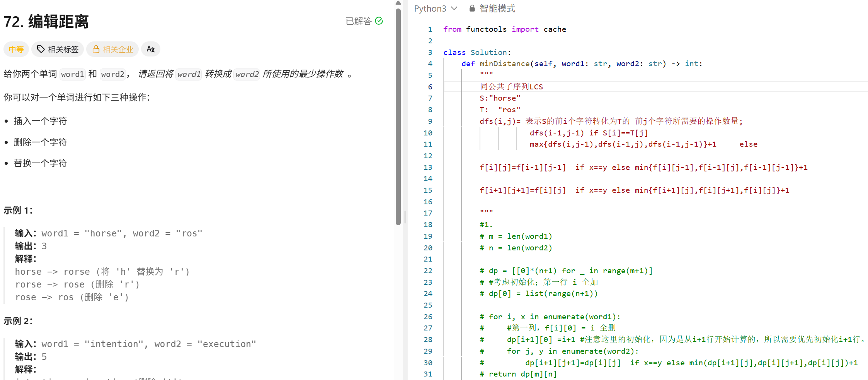Click the bullet '插入一个字符'

tap(40, 121)
